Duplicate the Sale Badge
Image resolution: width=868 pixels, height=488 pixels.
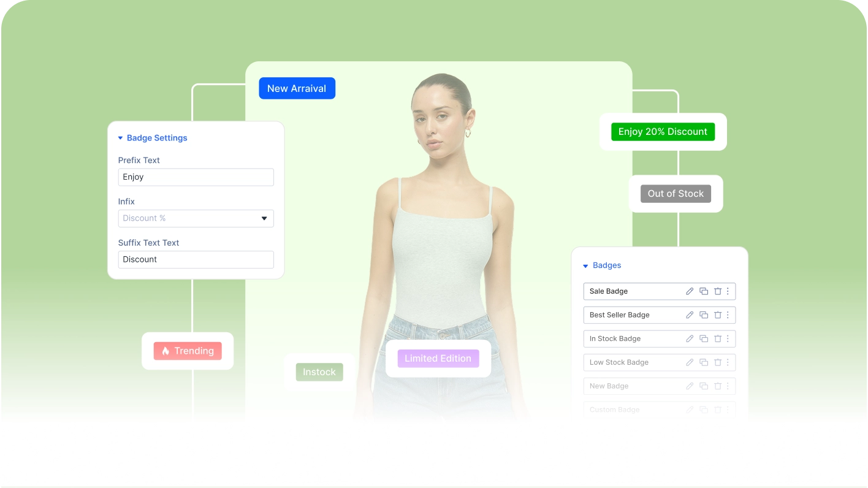(704, 291)
